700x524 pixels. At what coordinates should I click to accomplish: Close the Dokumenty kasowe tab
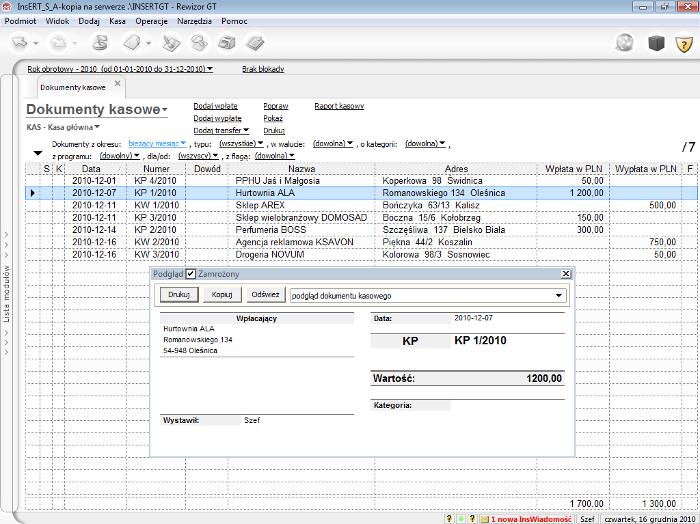pyautogui.click(x=117, y=83)
